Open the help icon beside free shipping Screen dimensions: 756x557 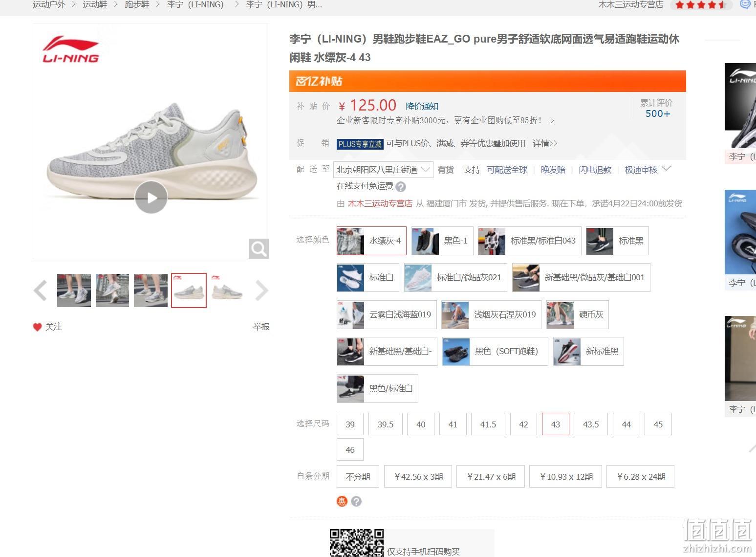click(401, 187)
